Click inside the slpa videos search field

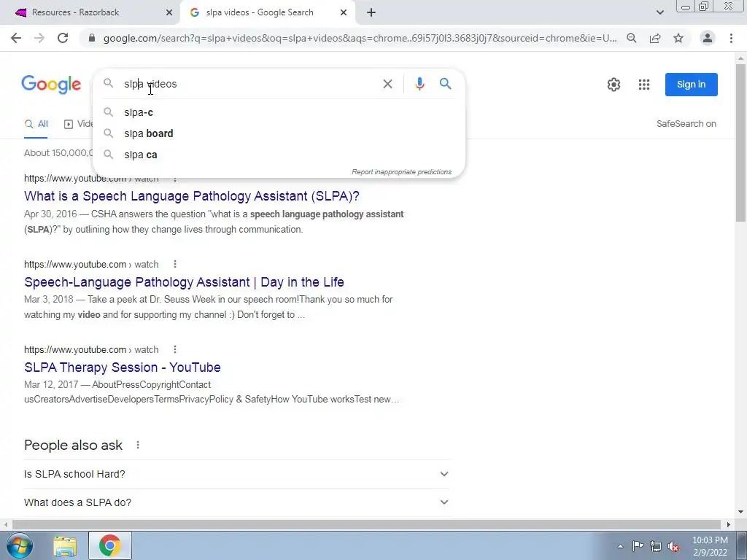pos(248,84)
